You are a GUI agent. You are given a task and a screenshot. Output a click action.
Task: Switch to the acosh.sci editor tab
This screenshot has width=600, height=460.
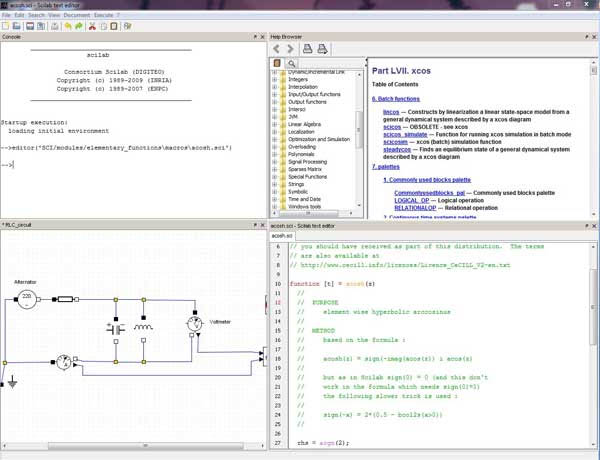tap(282, 236)
